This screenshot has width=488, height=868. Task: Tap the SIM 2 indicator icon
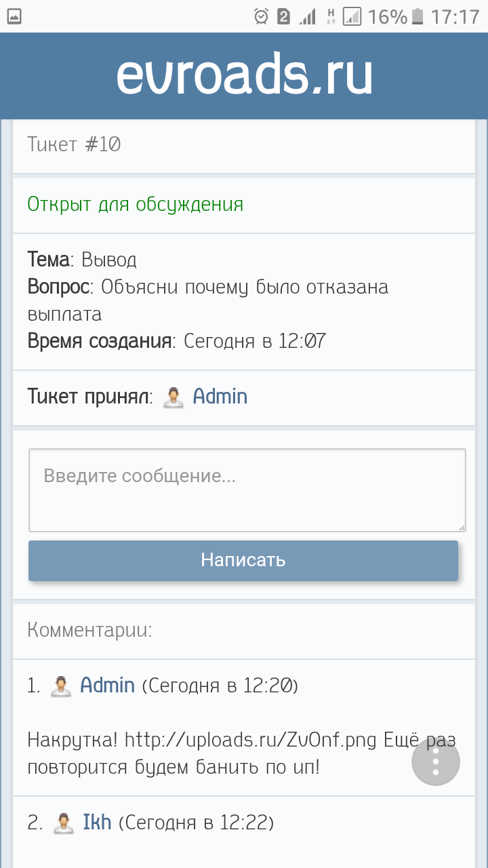[x=284, y=16]
